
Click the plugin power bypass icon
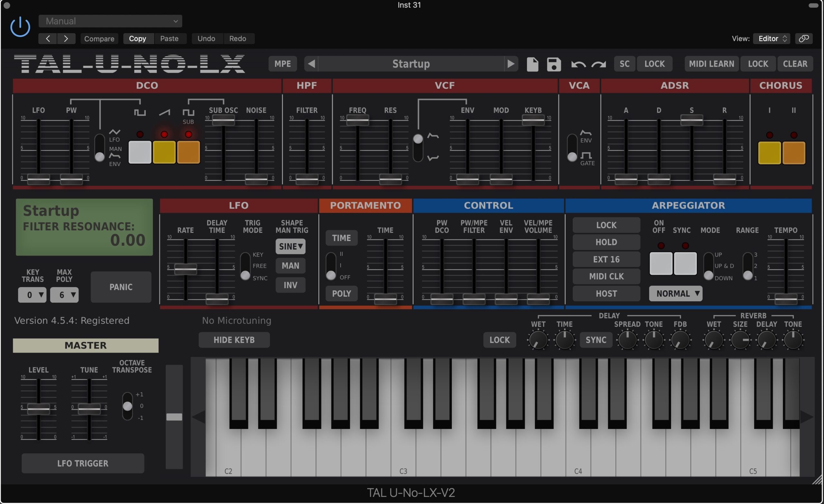pos(20,27)
